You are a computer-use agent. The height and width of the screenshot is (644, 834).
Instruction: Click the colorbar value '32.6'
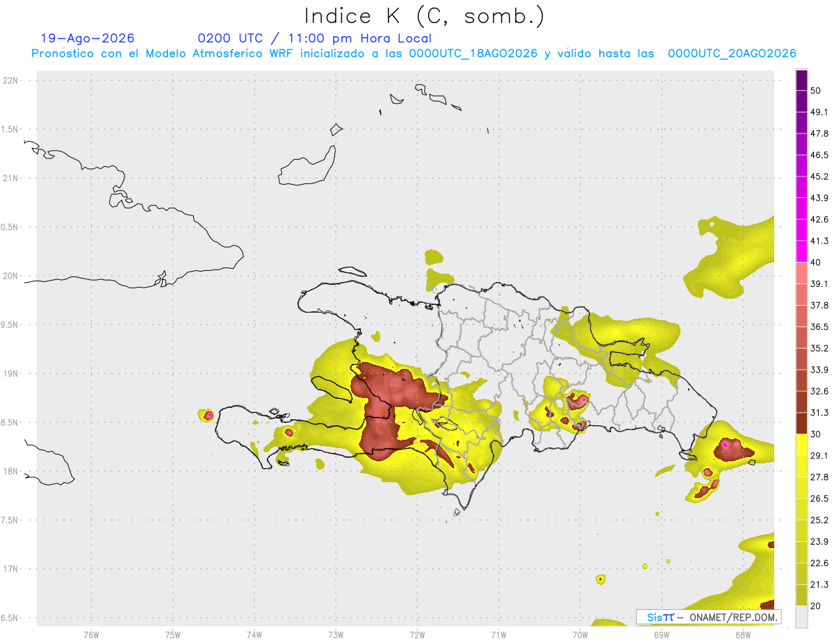tap(819, 391)
